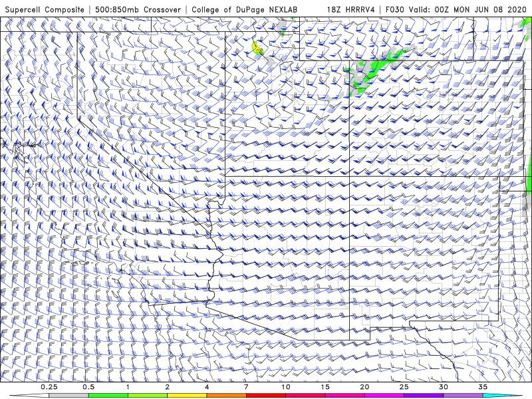The height and width of the screenshot is (399, 532).
Task: Click the legend value '35'
Action: click(483, 387)
